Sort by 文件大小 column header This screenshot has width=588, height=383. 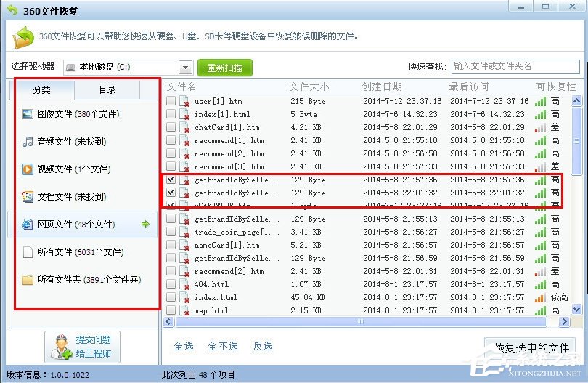[x=309, y=87]
